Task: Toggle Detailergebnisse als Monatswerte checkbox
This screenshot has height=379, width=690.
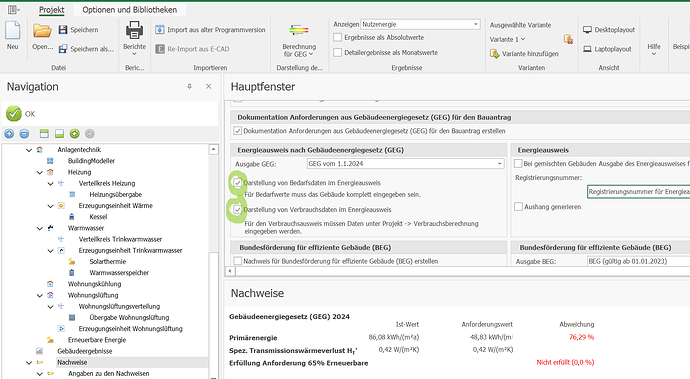Action: click(x=338, y=52)
